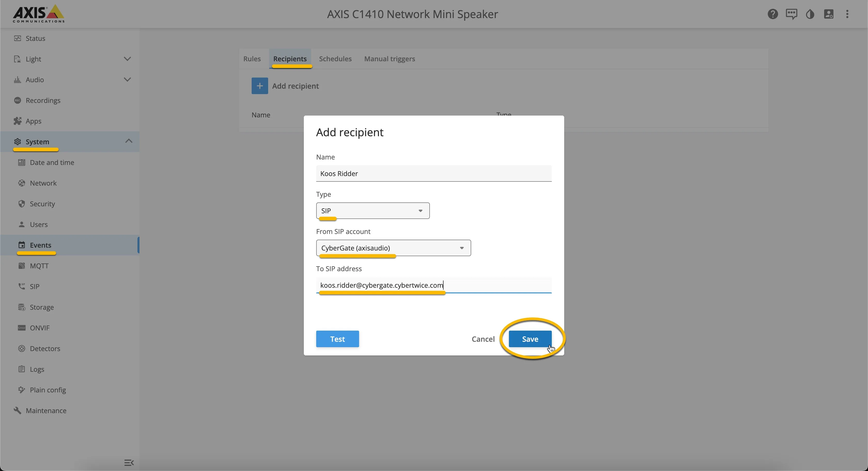Collapse the System section chevron
Screen dimensions: 868x471
point(128,141)
